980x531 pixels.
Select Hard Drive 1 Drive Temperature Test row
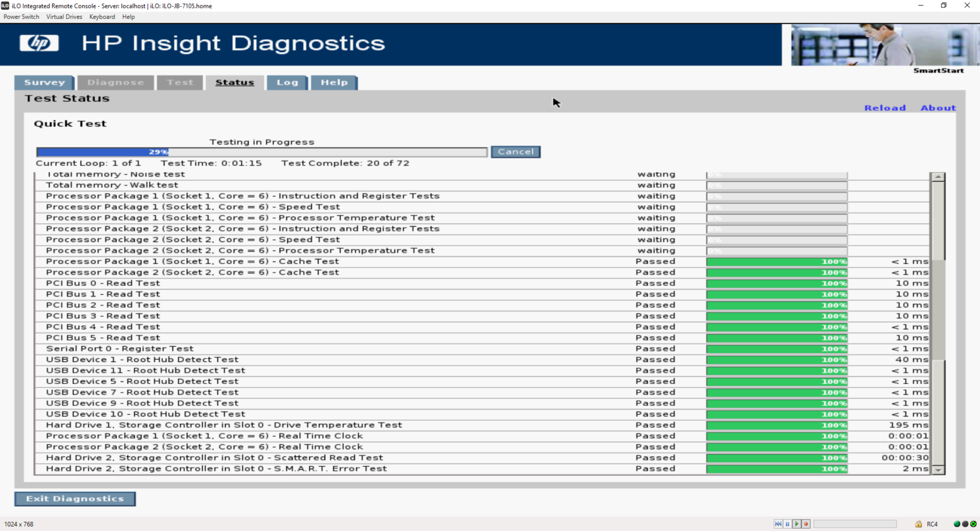[482, 425]
